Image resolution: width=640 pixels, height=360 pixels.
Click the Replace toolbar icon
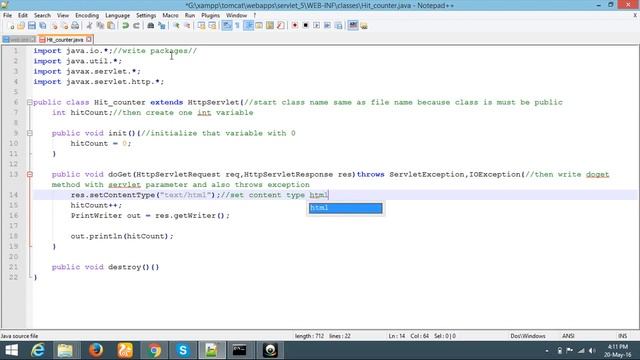click(162, 26)
